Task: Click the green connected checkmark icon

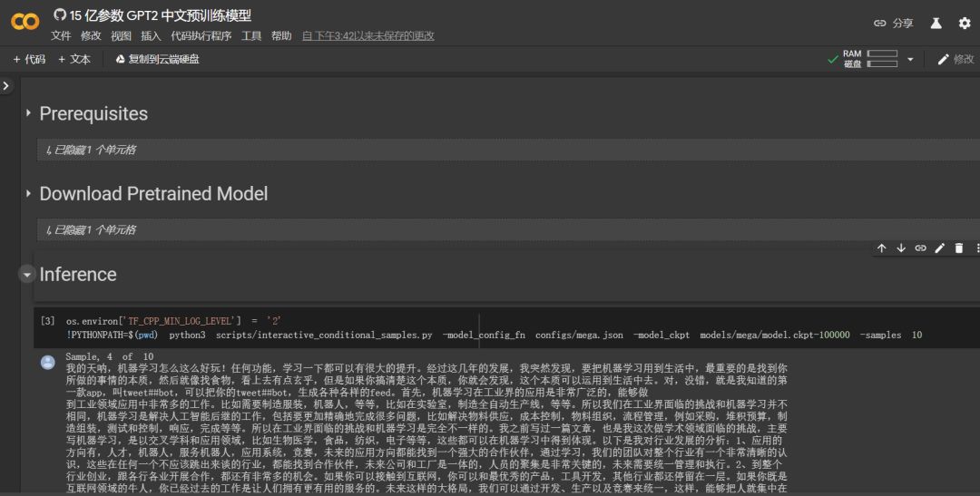Action: pos(832,59)
